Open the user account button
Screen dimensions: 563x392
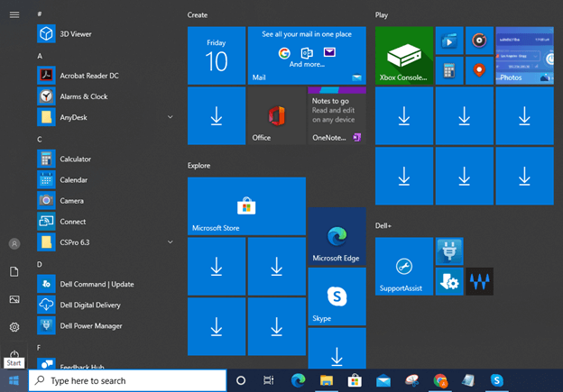coord(14,244)
